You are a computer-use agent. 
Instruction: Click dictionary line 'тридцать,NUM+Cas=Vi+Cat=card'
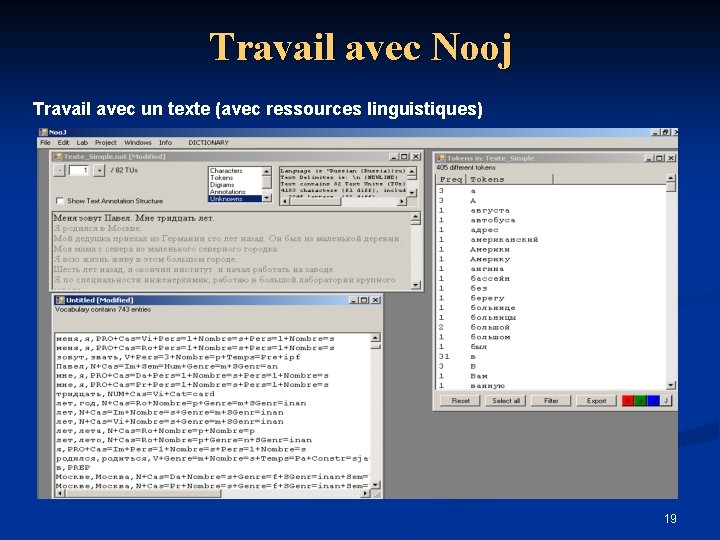point(135,394)
